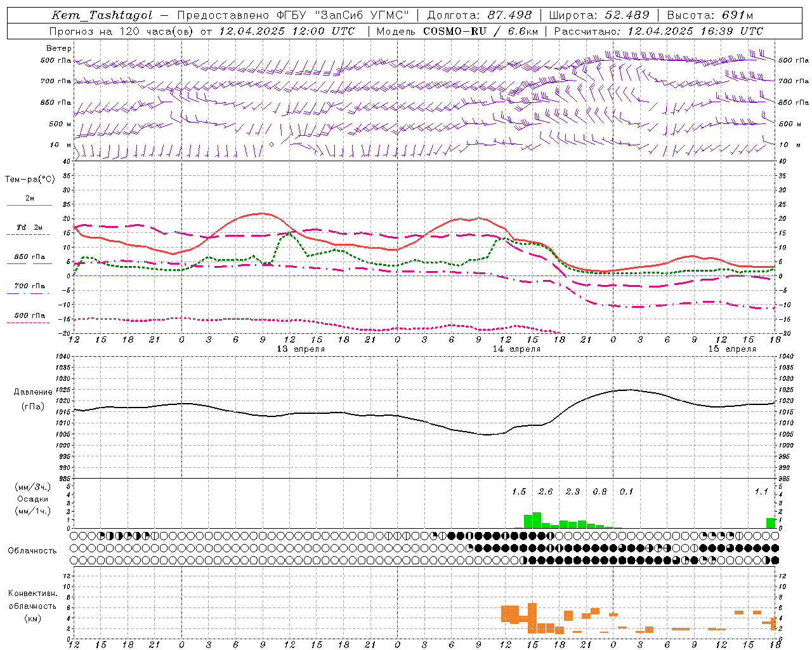
Task: Click the Осадки label
Action: tap(33, 499)
